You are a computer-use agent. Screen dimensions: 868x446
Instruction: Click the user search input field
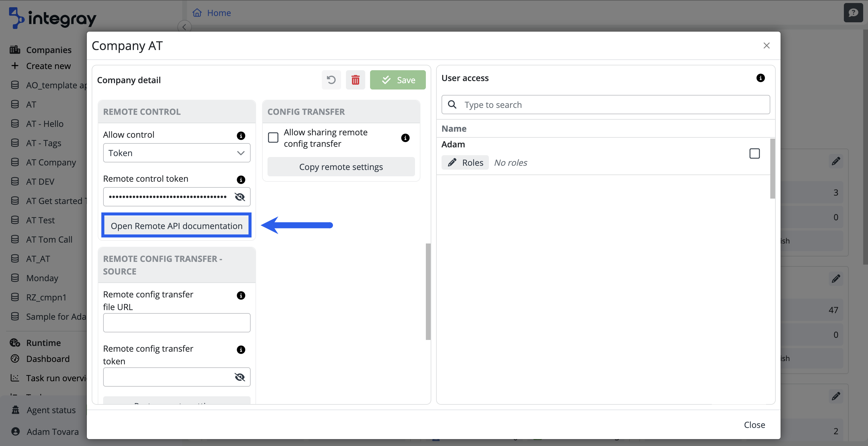pos(610,105)
